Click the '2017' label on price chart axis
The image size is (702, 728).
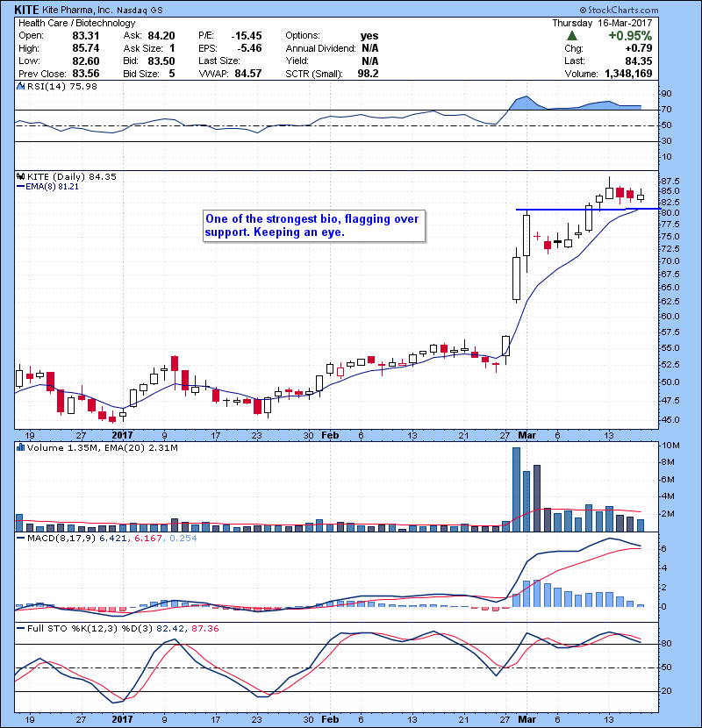[x=122, y=436]
